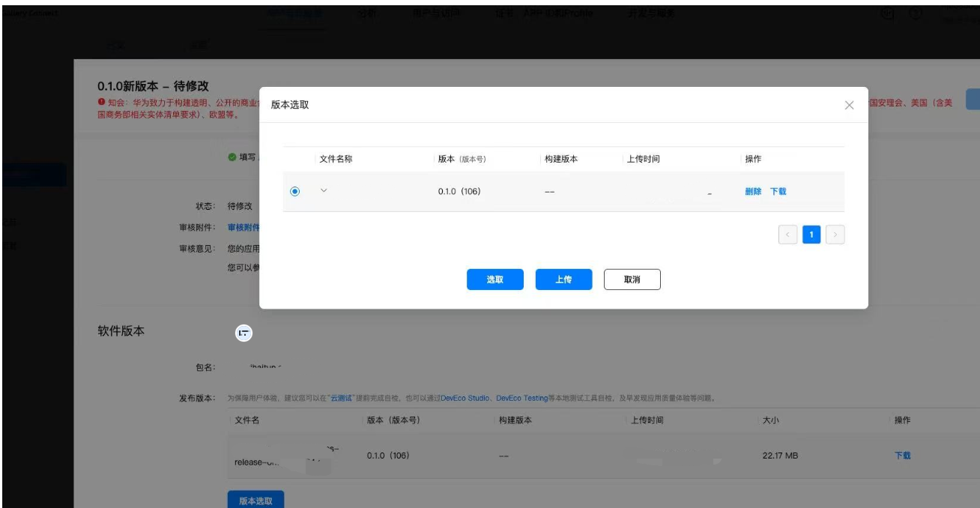Expand the file name chevron in dialog row
This screenshot has width=980, height=508.
pyautogui.click(x=324, y=191)
